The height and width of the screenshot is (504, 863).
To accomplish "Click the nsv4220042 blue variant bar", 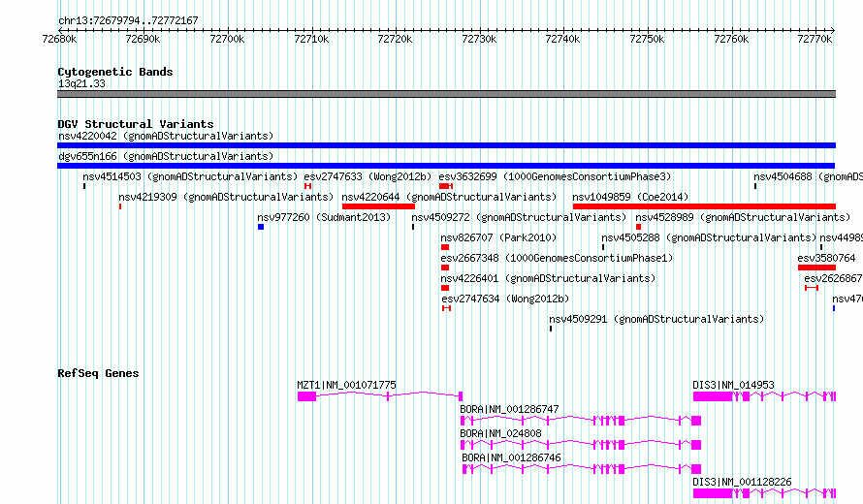I will (446, 145).
